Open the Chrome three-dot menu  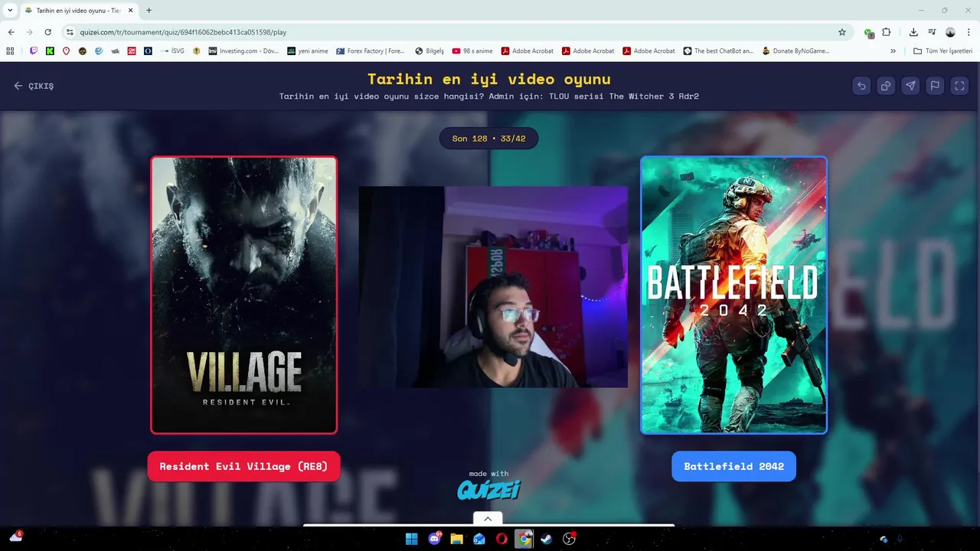point(969,32)
